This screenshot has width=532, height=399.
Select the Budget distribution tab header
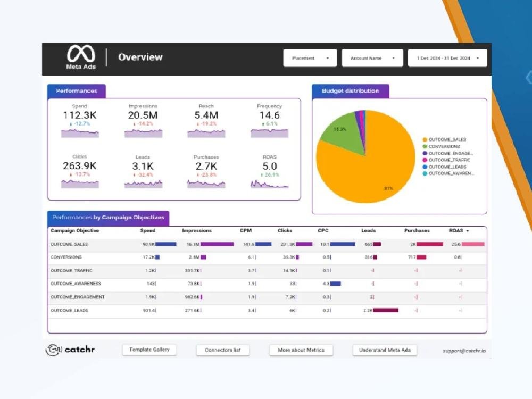pyautogui.click(x=350, y=91)
